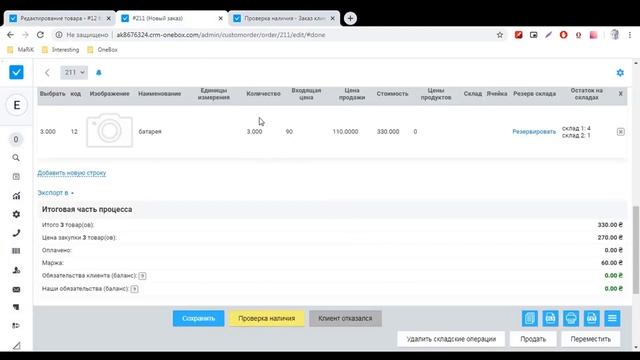
Task: Click the fourth blue icon button
Action: click(x=591, y=318)
